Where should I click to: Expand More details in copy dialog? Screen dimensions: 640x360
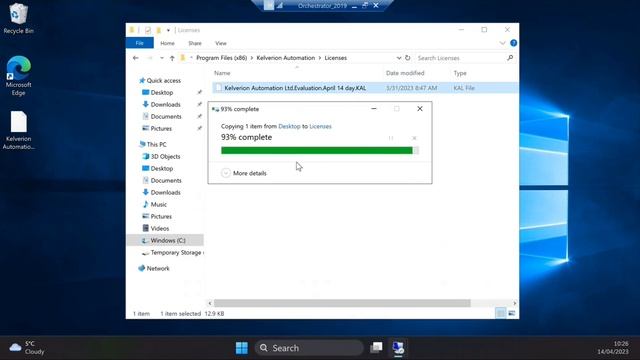244,173
